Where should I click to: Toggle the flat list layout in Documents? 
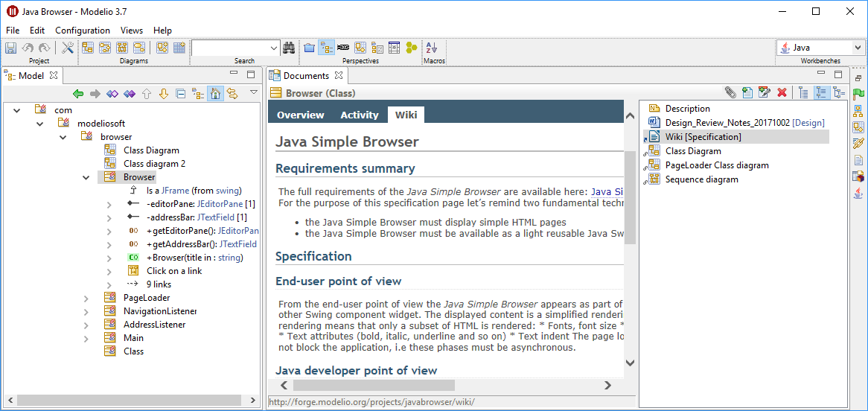click(804, 92)
